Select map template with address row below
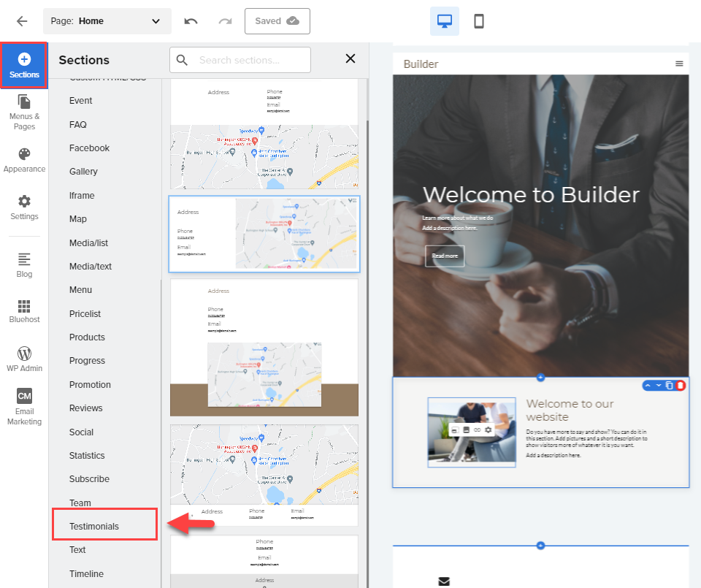 [264, 476]
